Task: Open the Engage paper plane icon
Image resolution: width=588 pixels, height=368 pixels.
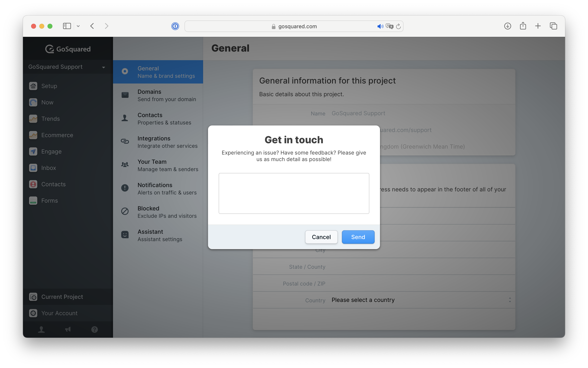Action: (x=33, y=151)
